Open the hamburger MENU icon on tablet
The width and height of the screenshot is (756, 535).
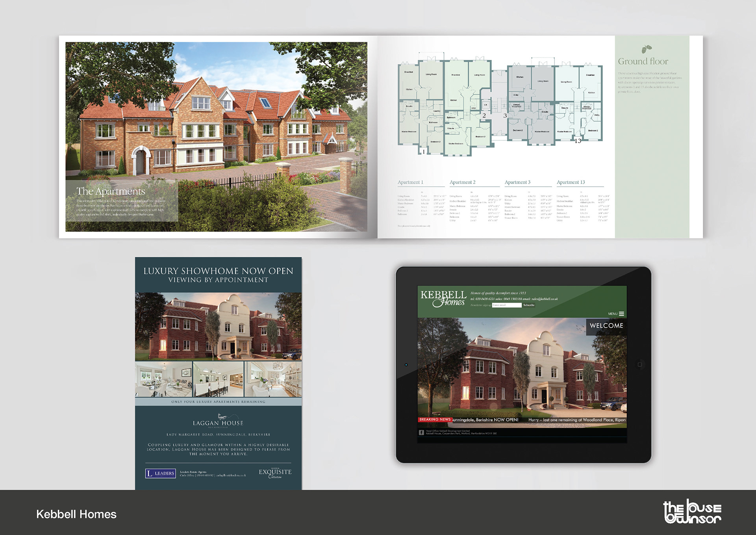621,314
